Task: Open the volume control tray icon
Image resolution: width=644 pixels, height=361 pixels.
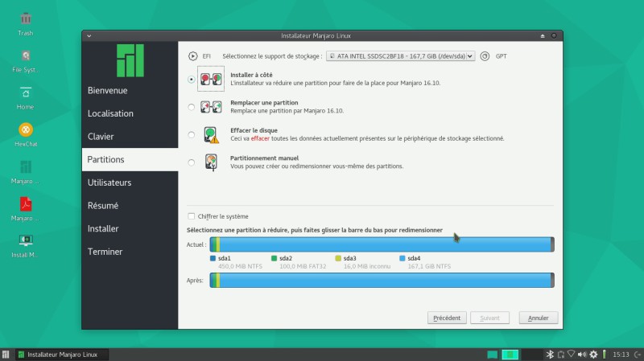Action: (582, 355)
